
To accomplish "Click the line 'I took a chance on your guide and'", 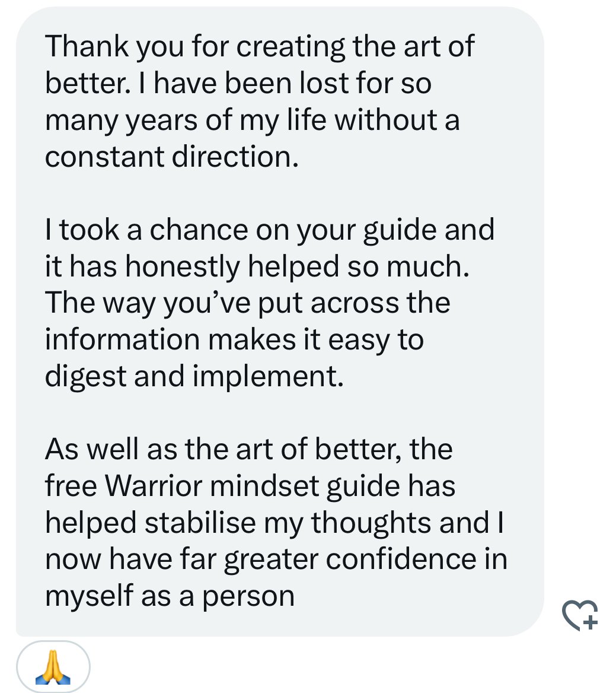I will (x=269, y=230).
